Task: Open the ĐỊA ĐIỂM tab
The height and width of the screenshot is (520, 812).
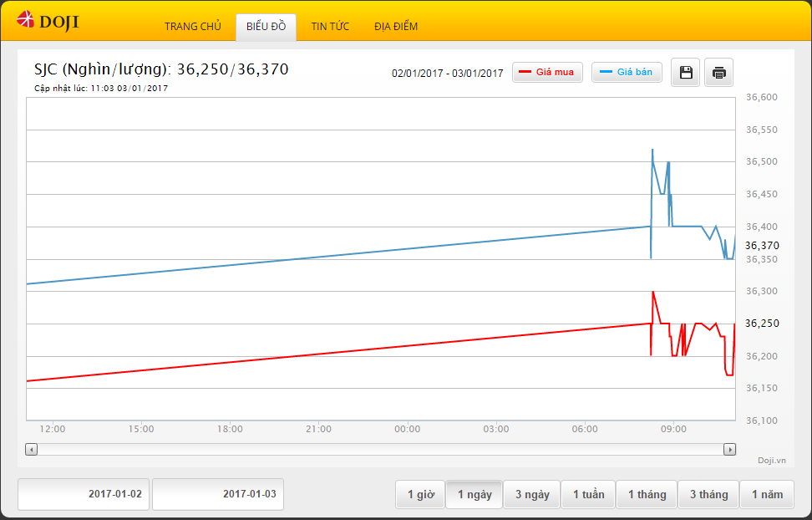Action: click(396, 27)
